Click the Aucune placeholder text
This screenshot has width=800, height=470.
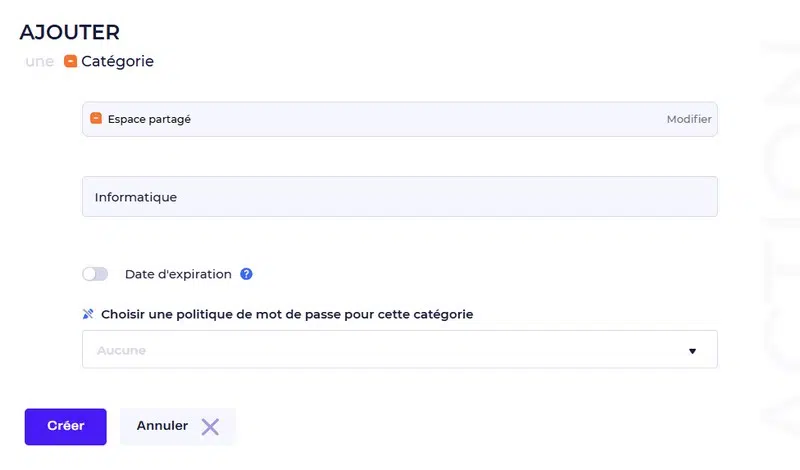tap(121, 351)
